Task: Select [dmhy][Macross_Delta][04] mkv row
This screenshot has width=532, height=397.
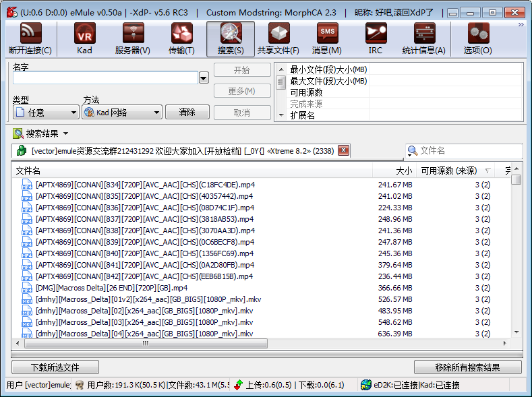Action: point(261,334)
